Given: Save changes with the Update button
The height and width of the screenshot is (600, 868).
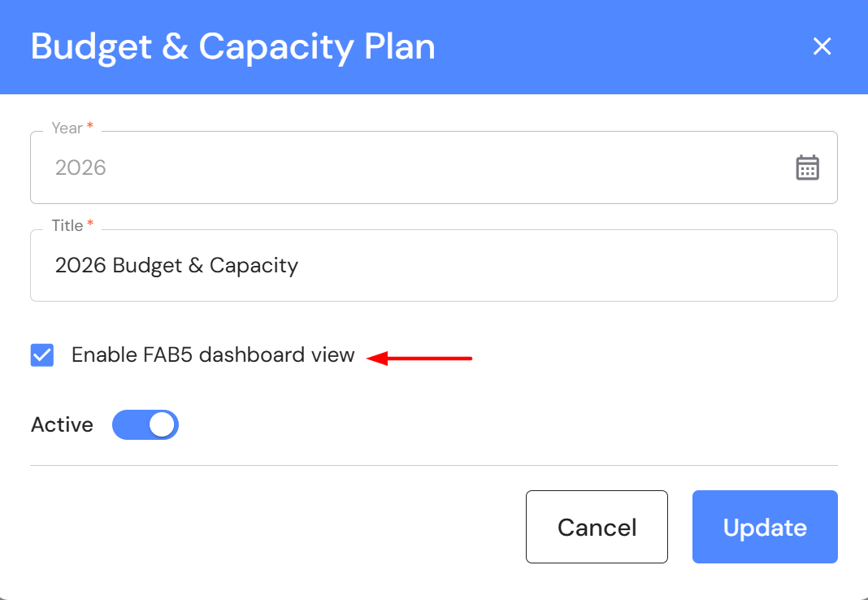Looking at the screenshot, I should pyautogui.click(x=764, y=527).
